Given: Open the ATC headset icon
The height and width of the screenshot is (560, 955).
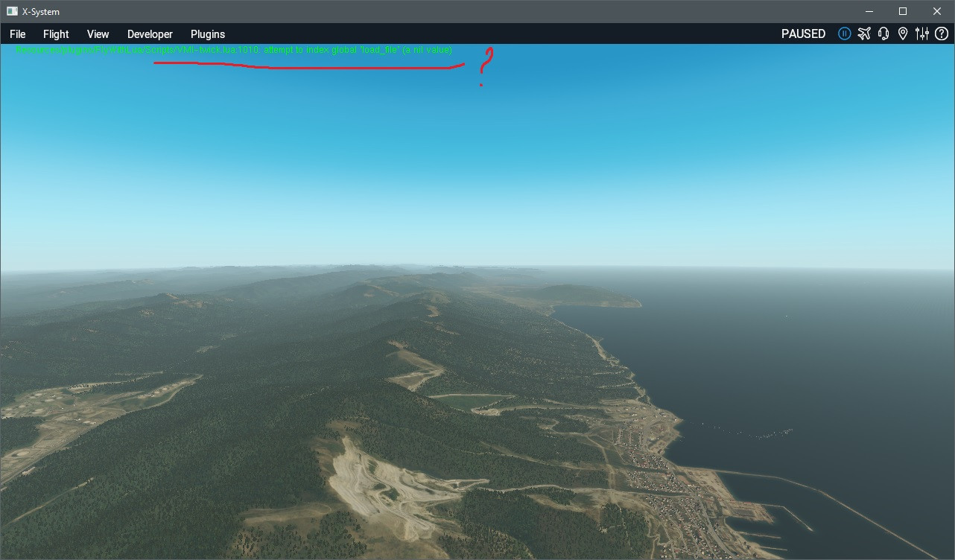Looking at the screenshot, I should (883, 34).
